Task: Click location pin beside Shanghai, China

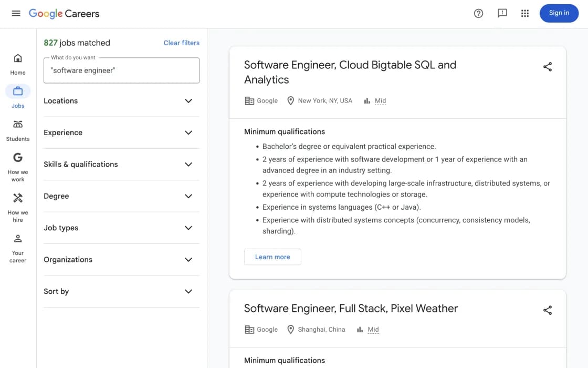Action: 290,329
